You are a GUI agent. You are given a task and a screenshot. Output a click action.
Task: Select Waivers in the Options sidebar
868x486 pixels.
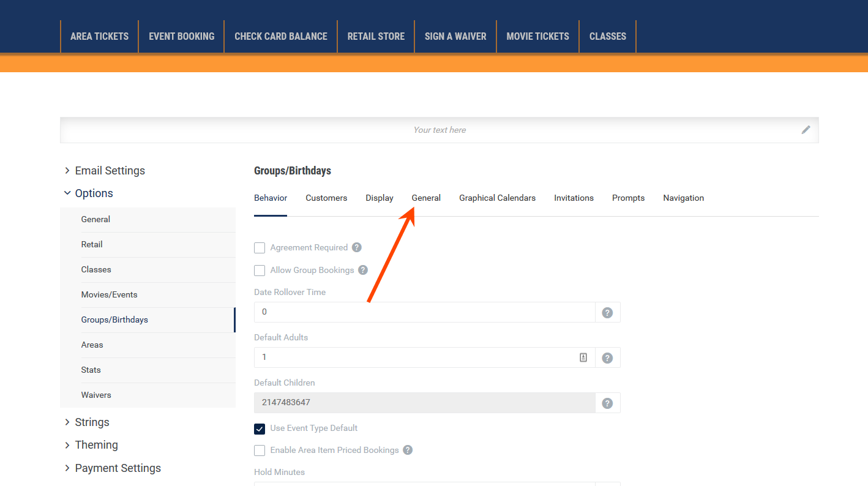pyautogui.click(x=96, y=395)
